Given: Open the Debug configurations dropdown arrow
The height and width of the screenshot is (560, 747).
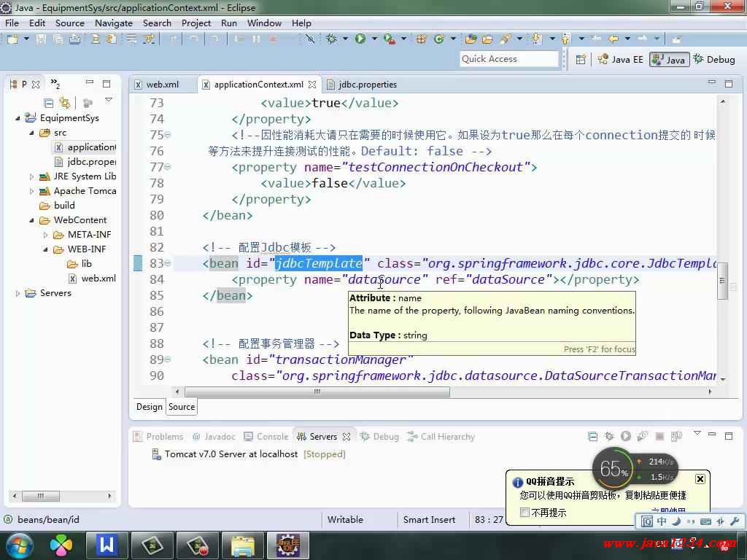Looking at the screenshot, I should point(345,39).
